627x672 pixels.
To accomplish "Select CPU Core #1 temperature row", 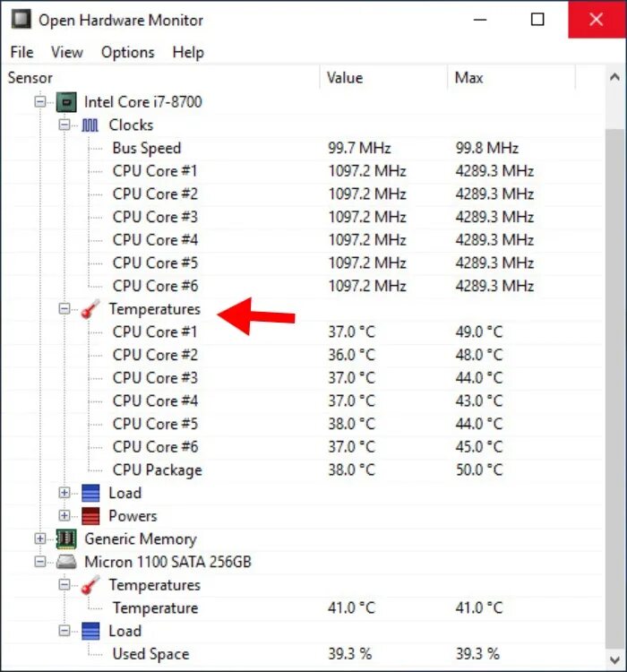I will [304, 332].
